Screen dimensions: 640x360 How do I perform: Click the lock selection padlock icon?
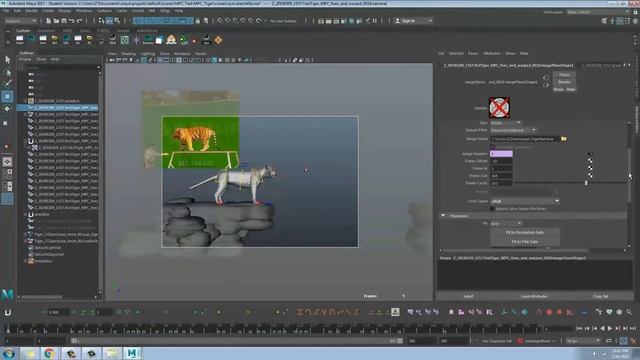(198, 21)
